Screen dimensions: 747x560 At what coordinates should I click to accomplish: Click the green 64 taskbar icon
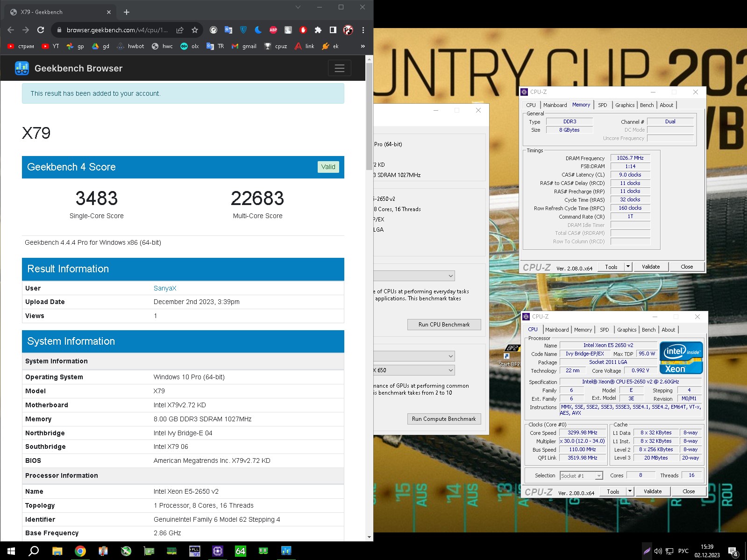[240, 551]
